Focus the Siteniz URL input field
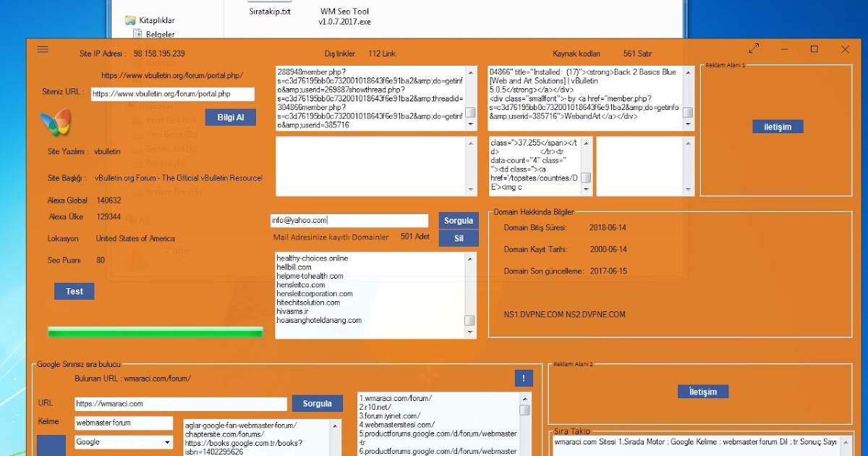868x456 pixels. 173,94
